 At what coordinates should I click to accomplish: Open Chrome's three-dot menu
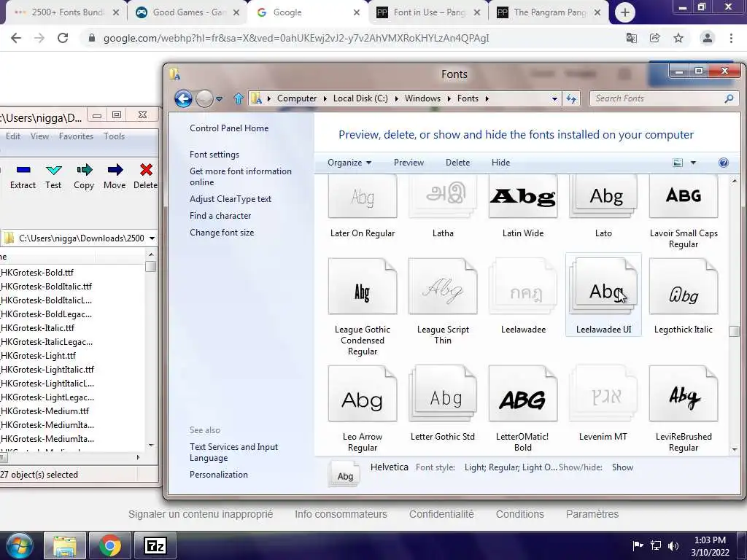click(731, 38)
